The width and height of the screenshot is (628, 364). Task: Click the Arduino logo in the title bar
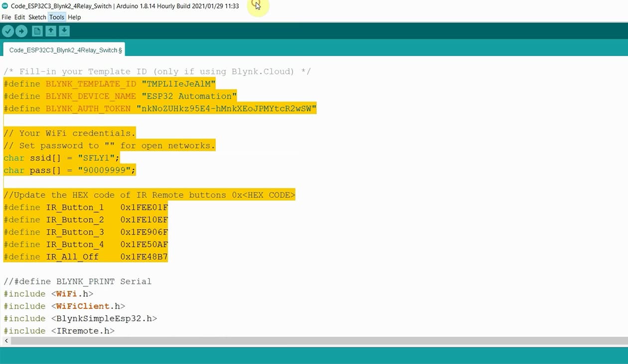click(x=5, y=5)
